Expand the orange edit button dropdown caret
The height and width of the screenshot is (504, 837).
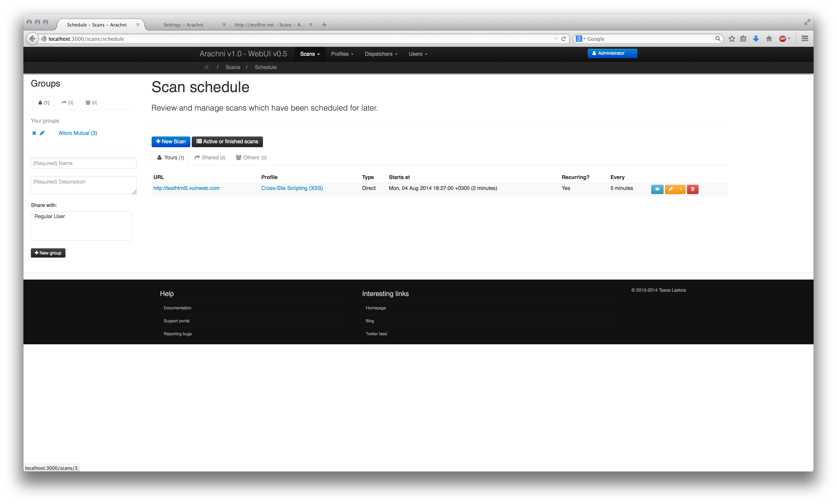tap(681, 189)
